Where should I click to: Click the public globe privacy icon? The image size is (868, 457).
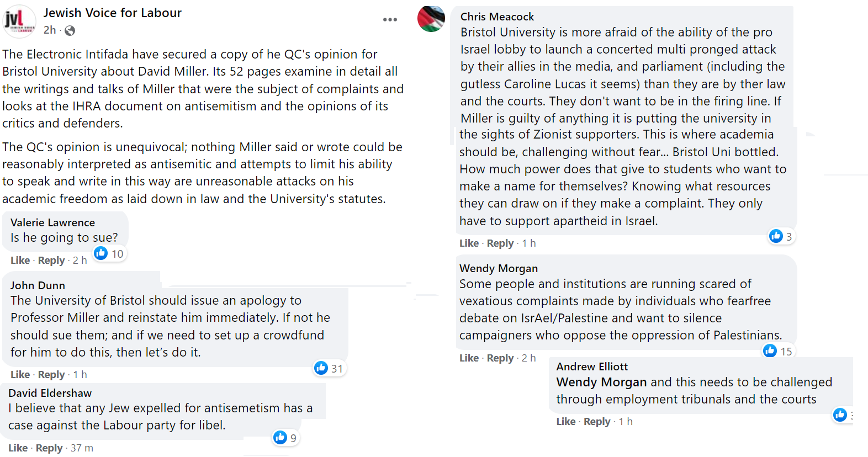[70, 31]
